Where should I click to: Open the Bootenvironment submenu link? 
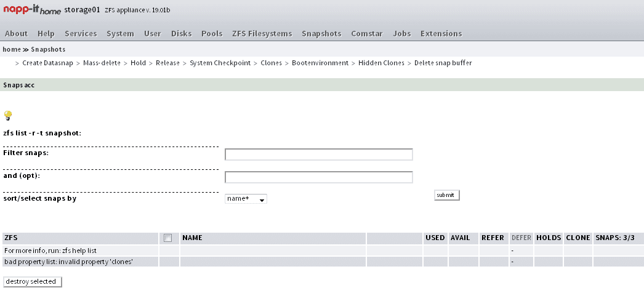320,63
